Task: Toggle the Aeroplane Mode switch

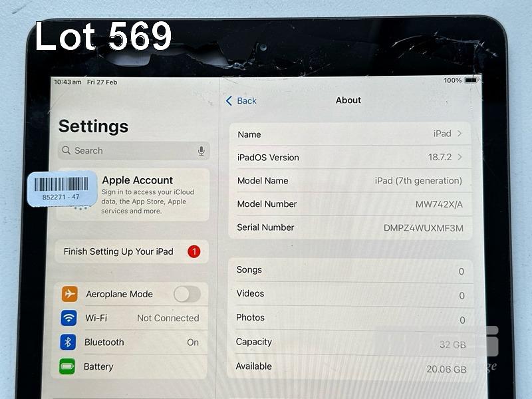Action: [x=187, y=294]
